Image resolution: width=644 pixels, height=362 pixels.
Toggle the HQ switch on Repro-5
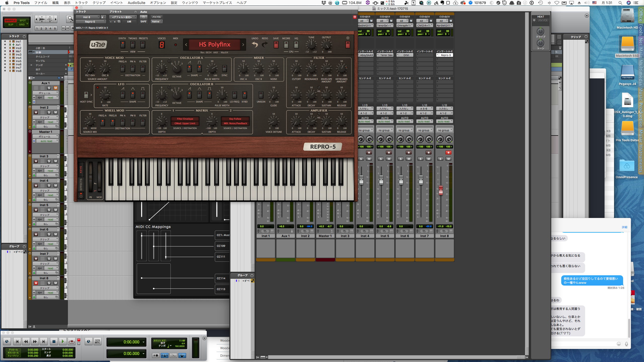(x=296, y=45)
